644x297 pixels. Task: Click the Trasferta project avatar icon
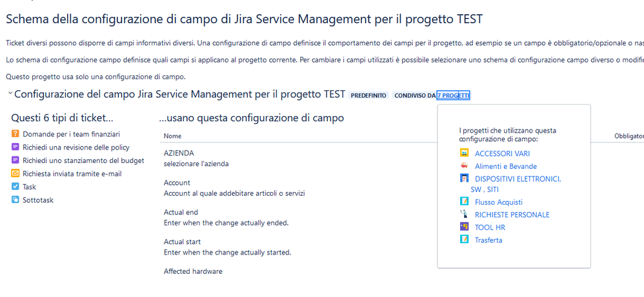click(464, 239)
